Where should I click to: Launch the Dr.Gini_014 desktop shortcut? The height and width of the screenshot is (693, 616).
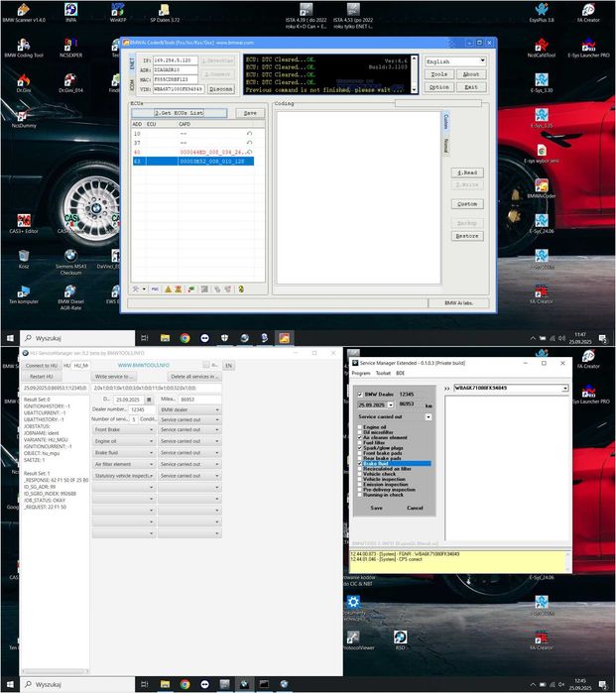point(70,82)
